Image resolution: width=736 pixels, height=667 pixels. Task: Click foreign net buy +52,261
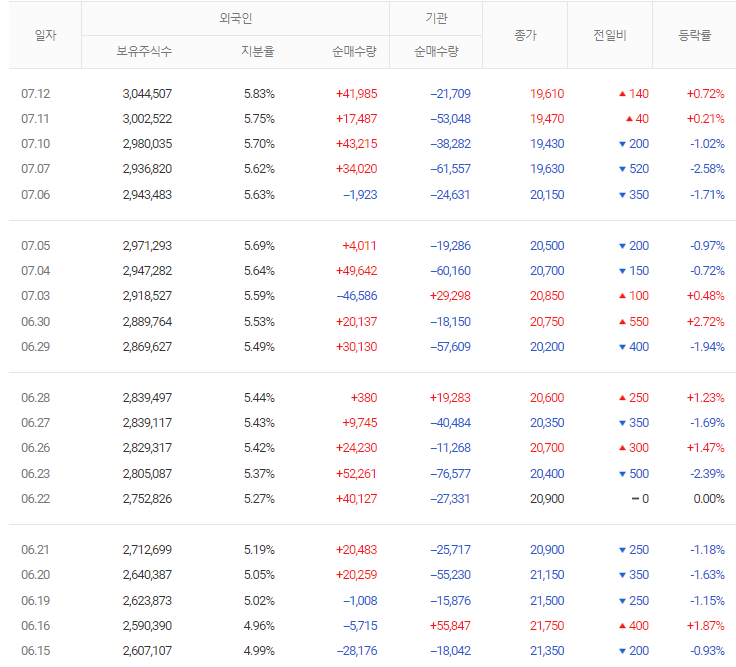point(357,474)
